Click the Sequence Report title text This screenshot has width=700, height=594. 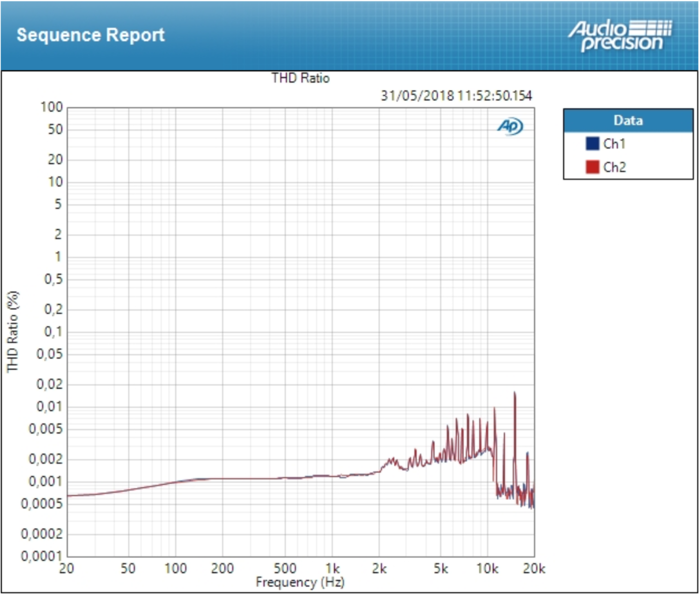tap(91, 35)
